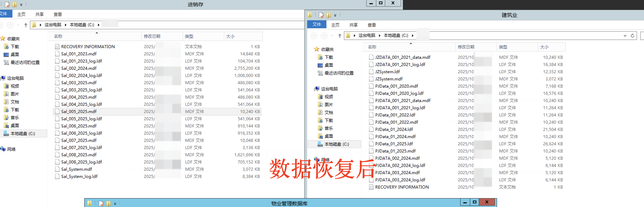Click the up arrow in 建筑业 window
The height and width of the screenshot is (207, 644).
pyautogui.click(x=339, y=36)
